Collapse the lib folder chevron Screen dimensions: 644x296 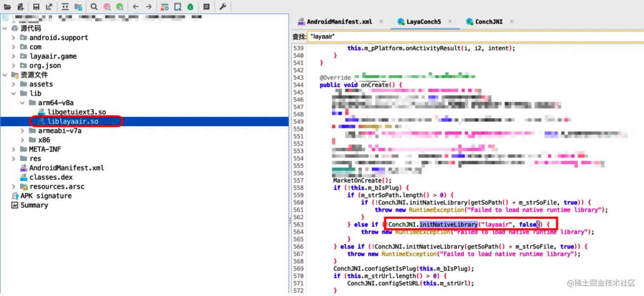coord(14,93)
